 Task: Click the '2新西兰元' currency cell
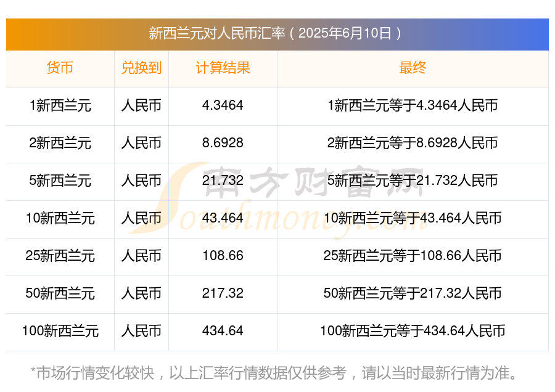[x=60, y=143]
